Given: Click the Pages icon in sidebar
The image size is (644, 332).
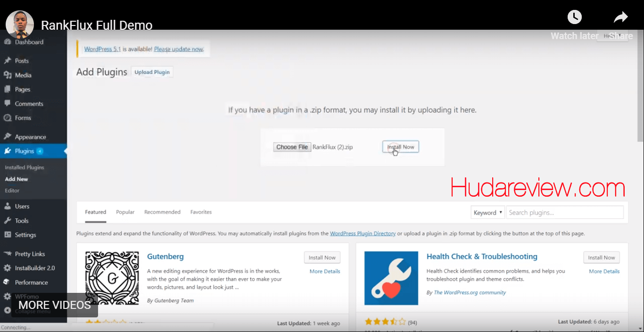Looking at the screenshot, I should [x=7, y=89].
